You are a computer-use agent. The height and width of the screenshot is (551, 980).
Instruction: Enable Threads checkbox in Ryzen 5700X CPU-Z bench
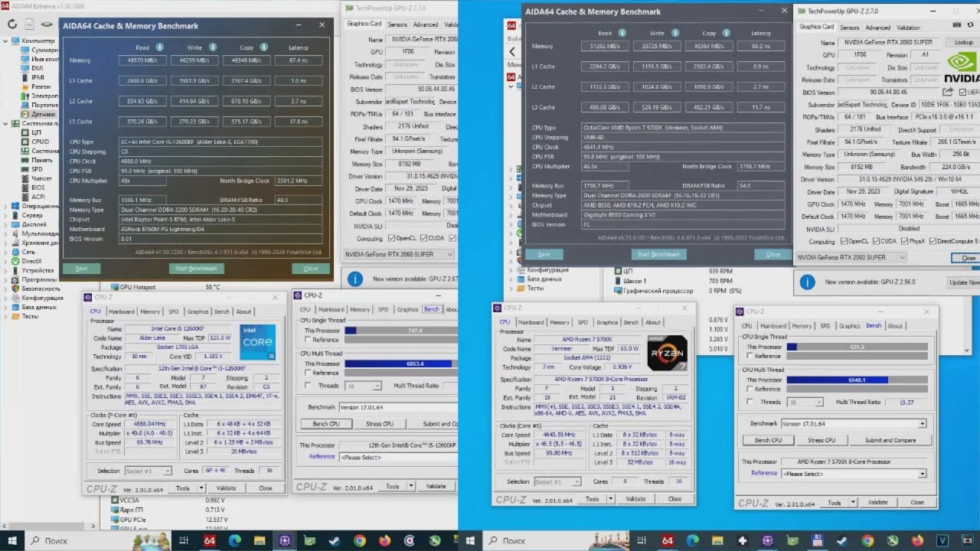click(749, 402)
